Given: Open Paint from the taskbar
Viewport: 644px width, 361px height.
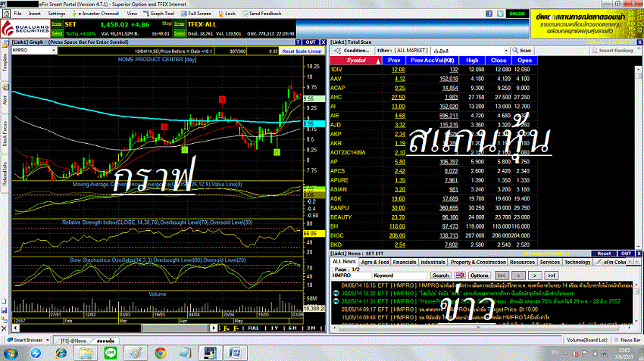Looking at the screenshot, I should tap(136, 353).
